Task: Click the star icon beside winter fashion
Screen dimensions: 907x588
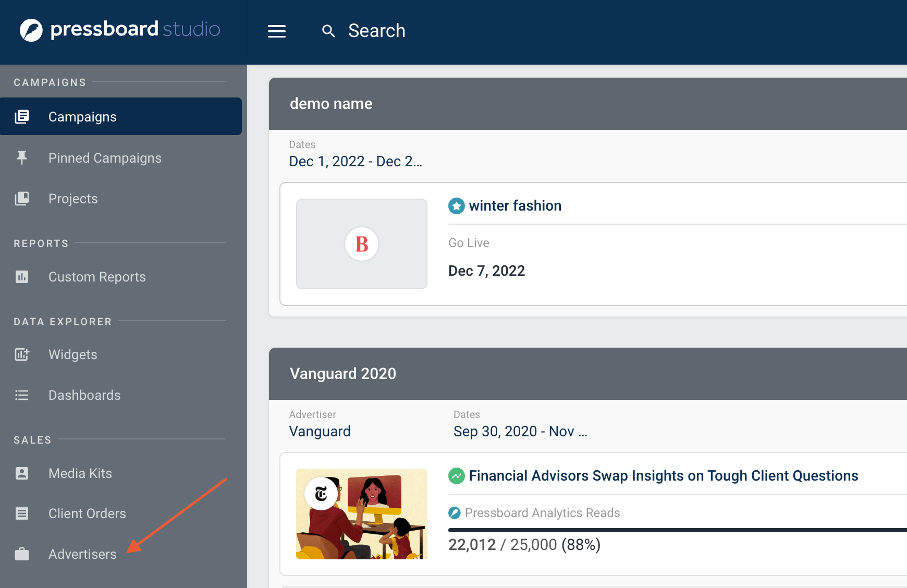Action: pyautogui.click(x=457, y=206)
